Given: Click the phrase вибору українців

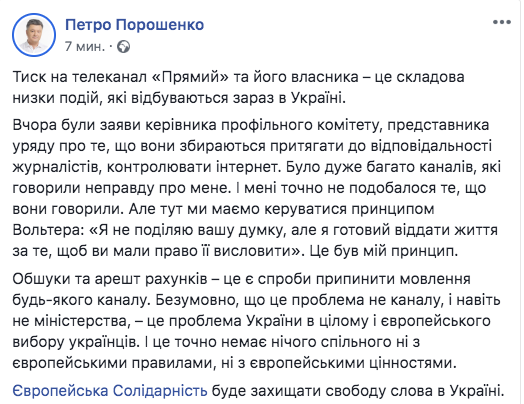Looking at the screenshot, I should [76, 342].
